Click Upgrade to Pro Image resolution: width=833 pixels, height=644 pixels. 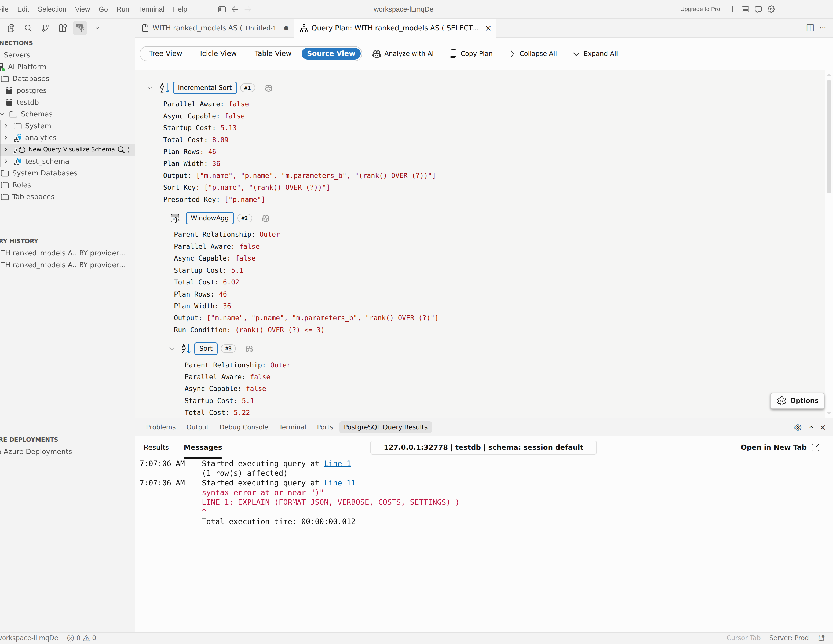point(700,9)
